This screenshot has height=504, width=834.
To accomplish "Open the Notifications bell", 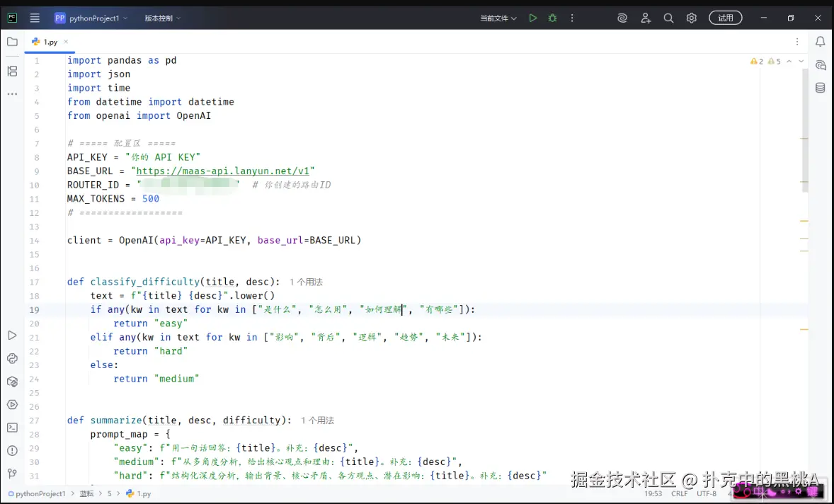I will point(820,42).
